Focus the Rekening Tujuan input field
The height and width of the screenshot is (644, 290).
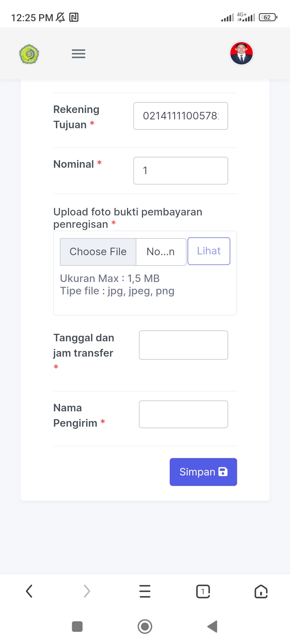point(180,116)
